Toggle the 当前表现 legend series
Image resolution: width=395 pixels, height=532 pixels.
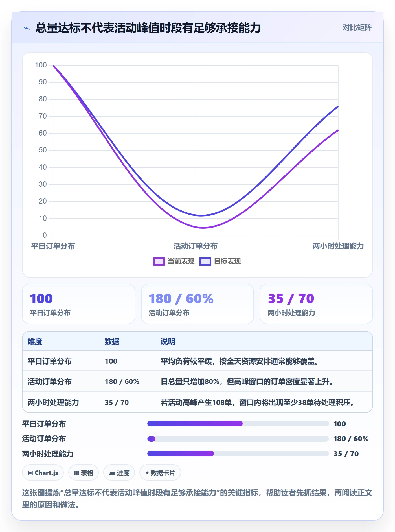[x=174, y=261]
